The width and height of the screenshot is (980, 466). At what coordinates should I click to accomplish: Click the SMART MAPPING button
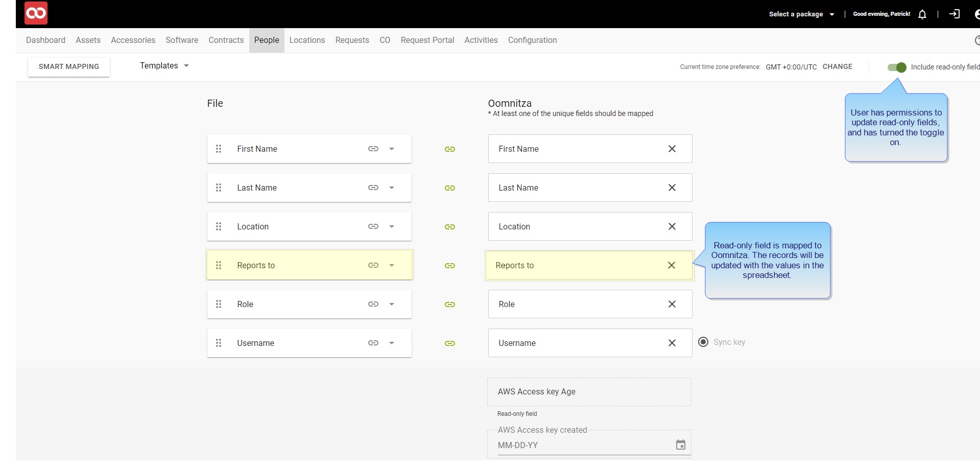pyautogui.click(x=69, y=66)
